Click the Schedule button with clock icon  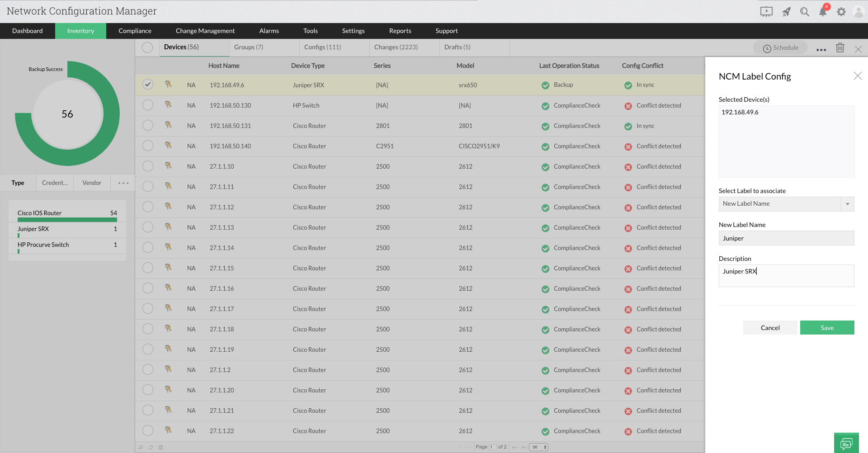click(780, 47)
